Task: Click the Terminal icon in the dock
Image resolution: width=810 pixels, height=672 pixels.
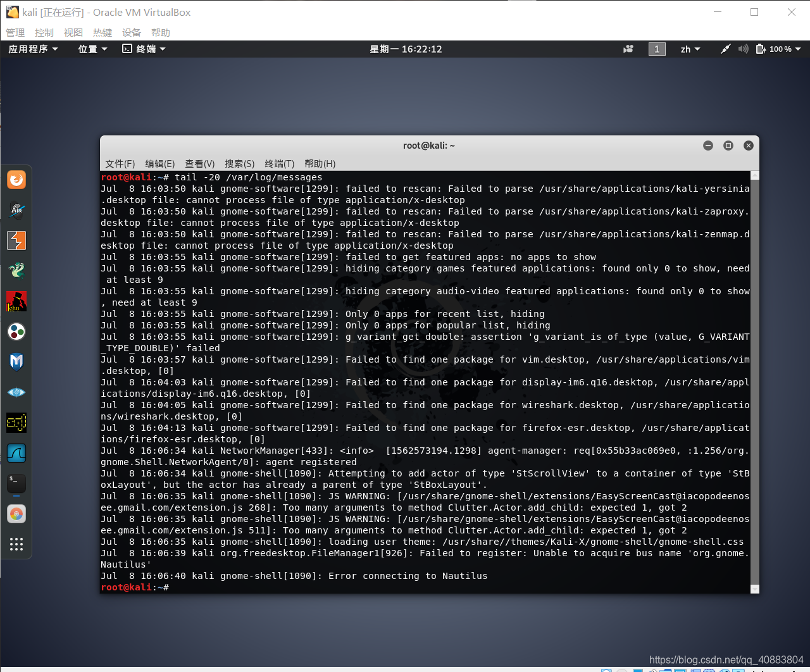Action: click(x=16, y=483)
